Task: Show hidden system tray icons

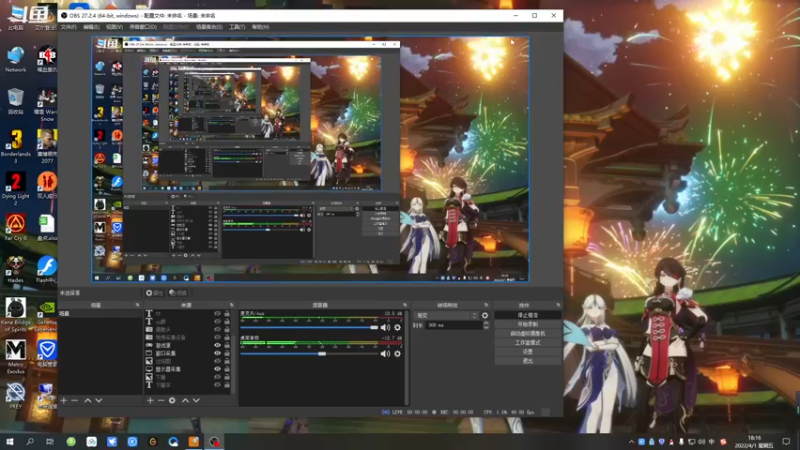Action: click(632, 442)
